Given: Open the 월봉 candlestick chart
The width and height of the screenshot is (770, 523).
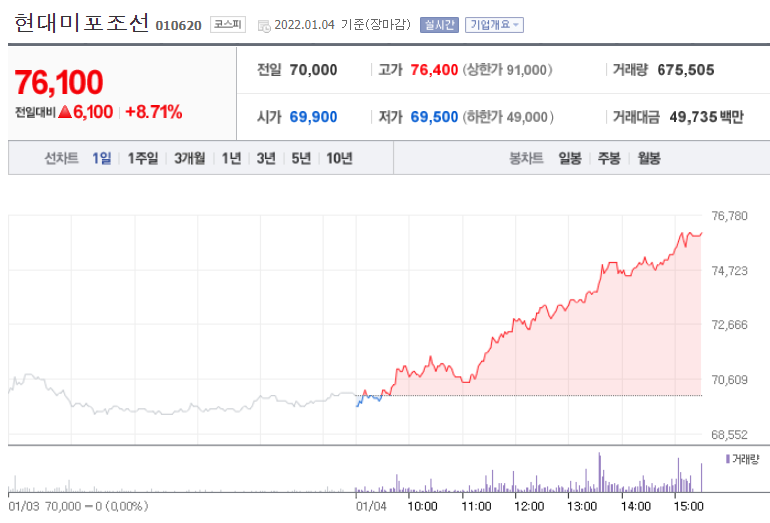Looking at the screenshot, I should tap(649, 158).
